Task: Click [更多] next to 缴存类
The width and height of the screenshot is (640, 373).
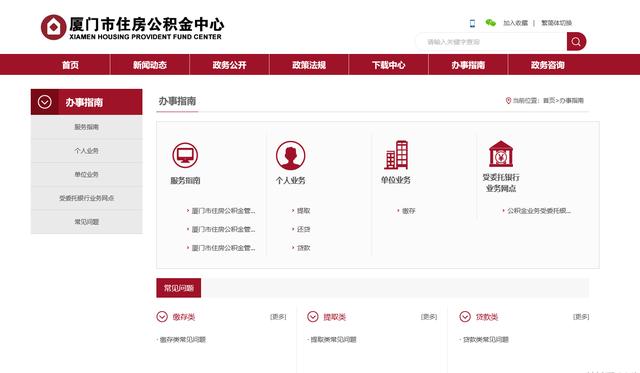Action: coord(278,317)
